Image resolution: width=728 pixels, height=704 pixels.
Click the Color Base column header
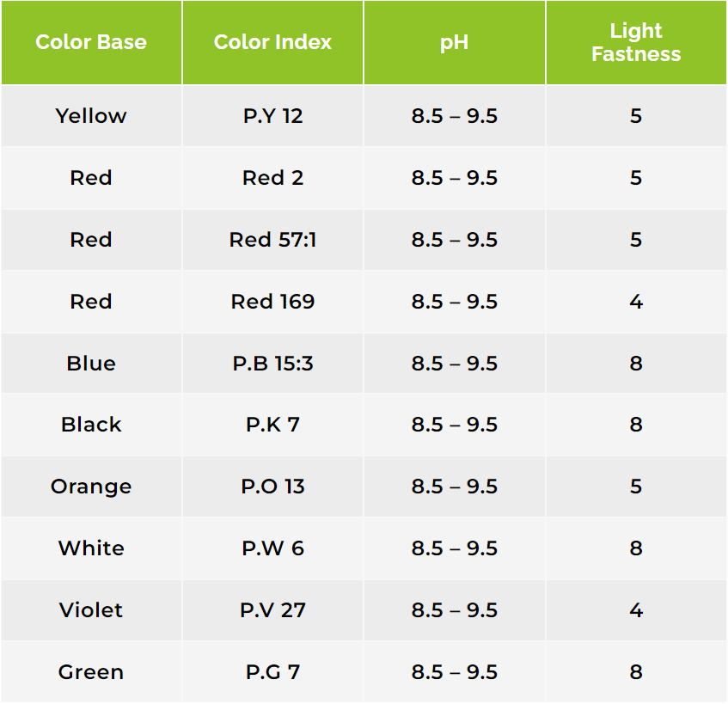pyautogui.click(x=91, y=42)
